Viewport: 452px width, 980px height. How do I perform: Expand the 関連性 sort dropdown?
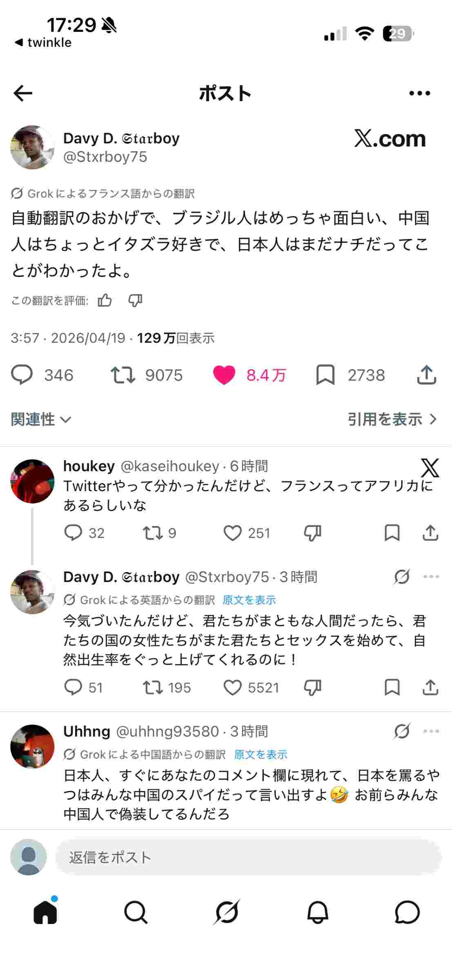click(41, 419)
